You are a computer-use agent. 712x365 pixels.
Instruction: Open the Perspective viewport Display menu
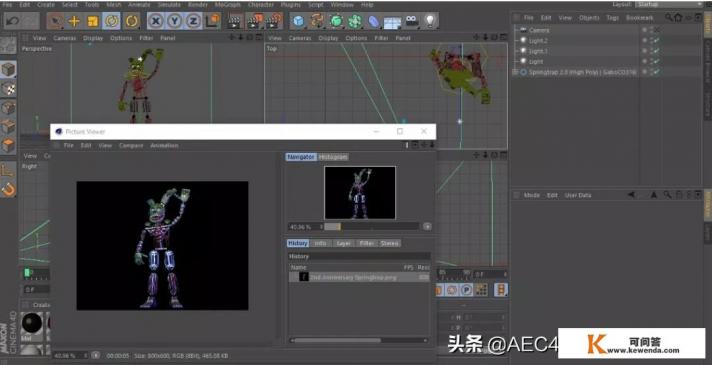point(93,38)
